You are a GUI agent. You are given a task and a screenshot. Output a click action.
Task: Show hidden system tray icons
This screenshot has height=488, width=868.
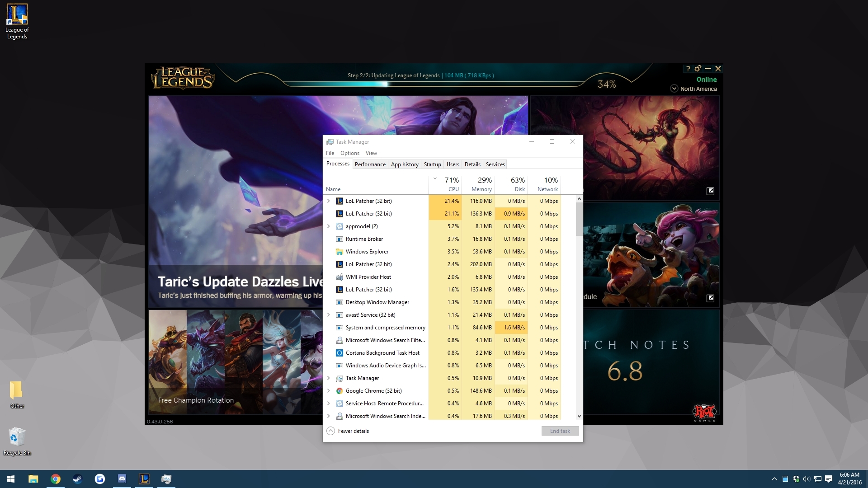pyautogui.click(x=774, y=479)
